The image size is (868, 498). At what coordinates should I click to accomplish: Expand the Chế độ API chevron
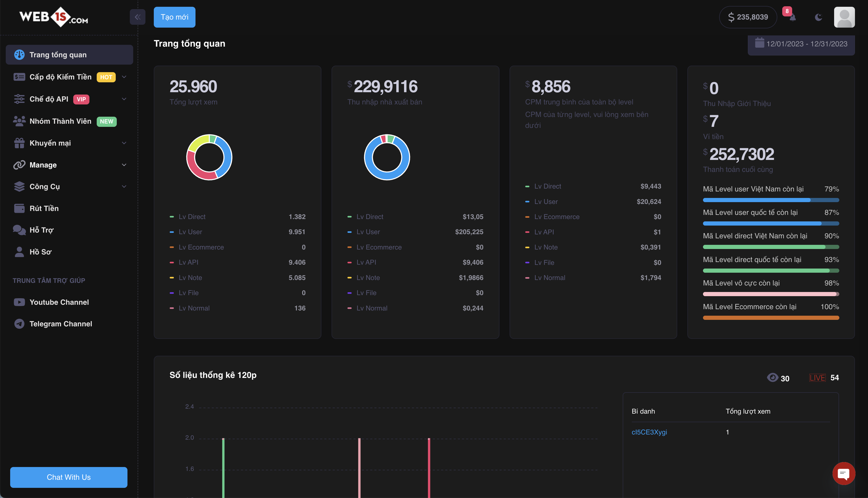point(124,99)
